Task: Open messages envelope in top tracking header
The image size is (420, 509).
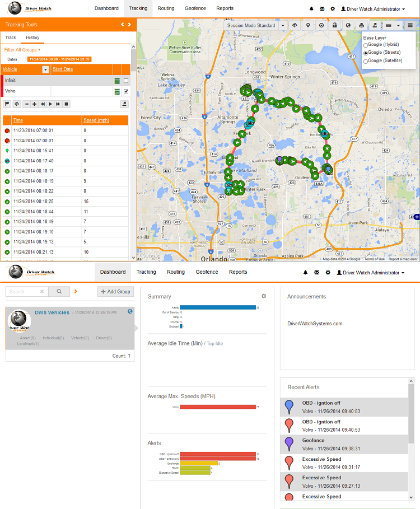Action: (x=322, y=9)
